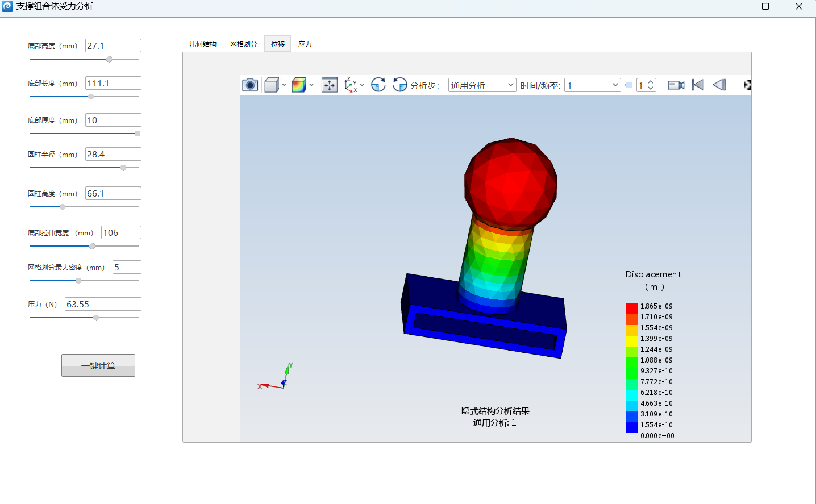Image resolution: width=816 pixels, height=504 pixels.
Task: Increase the frame number spinner
Action: tap(651, 82)
